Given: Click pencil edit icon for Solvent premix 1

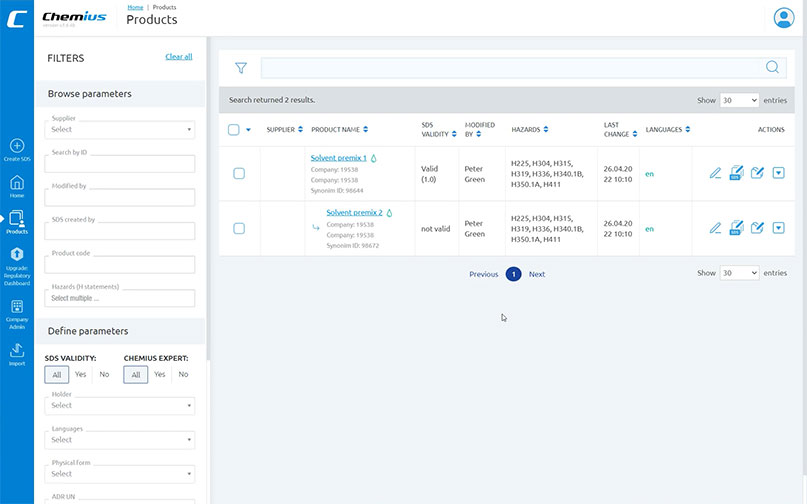Looking at the screenshot, I should tap(715, 173).
